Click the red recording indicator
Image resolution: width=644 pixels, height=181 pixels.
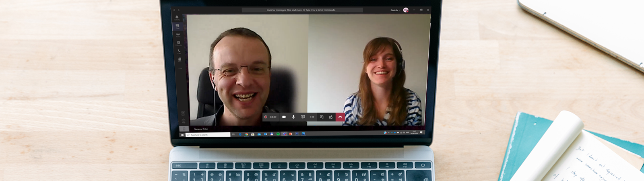[266, 117]
